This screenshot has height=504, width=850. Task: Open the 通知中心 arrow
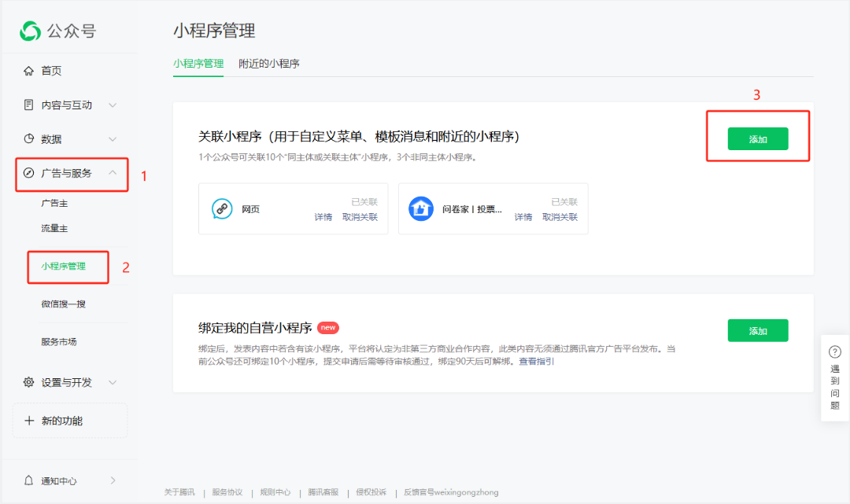click(113, 480)
